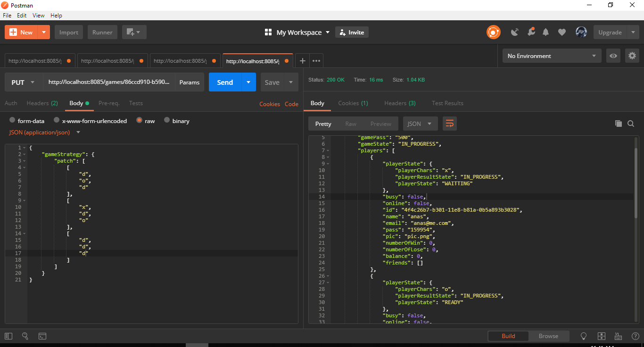This screenshot has width=644, height=347.
Task: Search within the response body
Action: click(631, 124)
